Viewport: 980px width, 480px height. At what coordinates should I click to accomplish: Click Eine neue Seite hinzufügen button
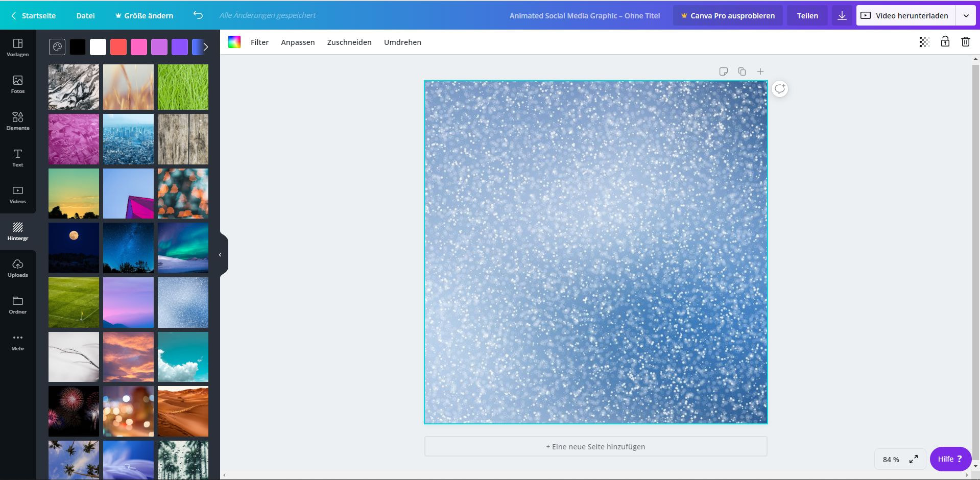click(x=595, y=446)
